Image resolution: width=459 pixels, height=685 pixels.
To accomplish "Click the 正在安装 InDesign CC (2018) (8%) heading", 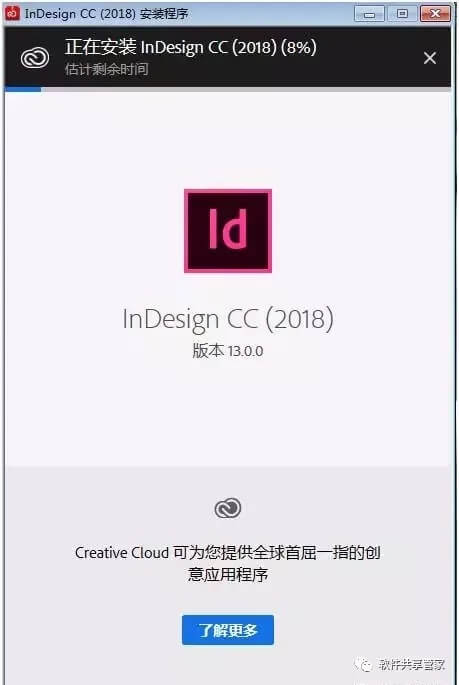I will (x=191, y=47).
